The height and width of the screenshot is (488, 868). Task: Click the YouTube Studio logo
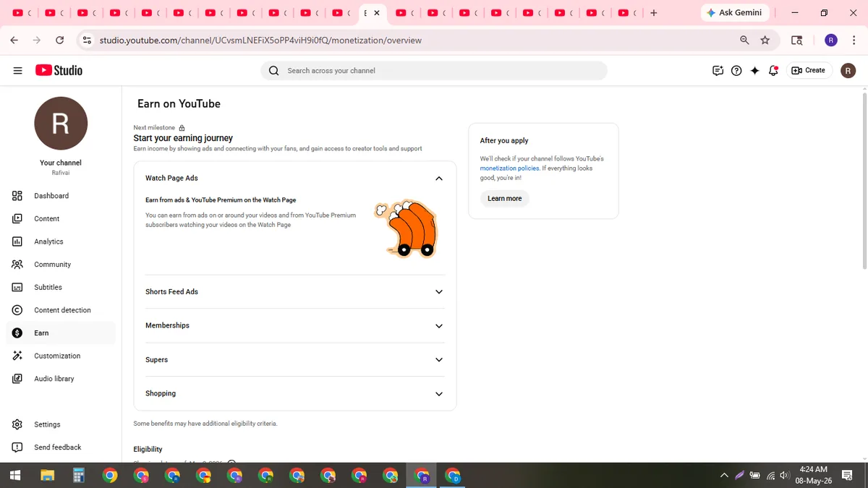[59, 70]
